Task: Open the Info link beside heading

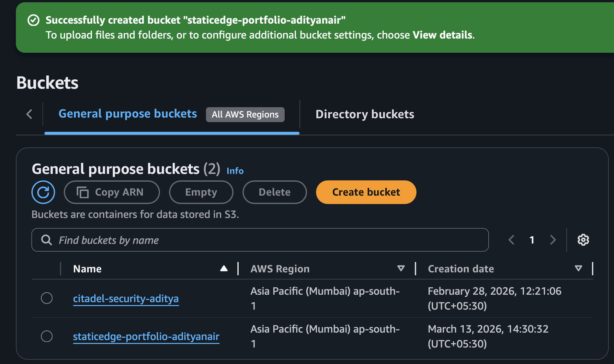Action: click(235, 171)
